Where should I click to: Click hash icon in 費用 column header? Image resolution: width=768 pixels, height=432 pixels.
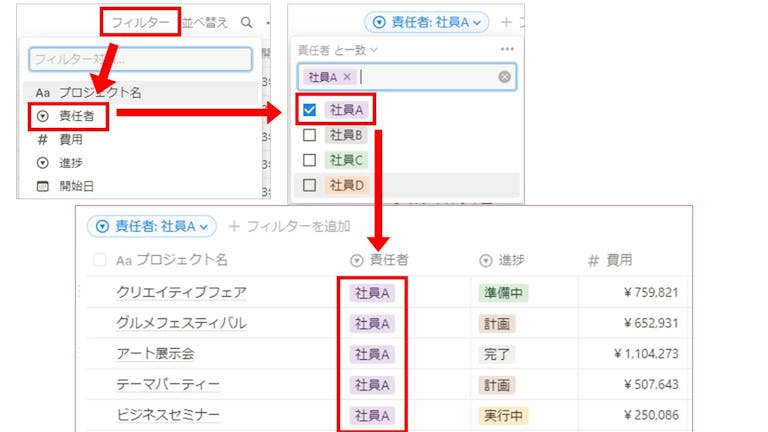click(x=593, y=261)
